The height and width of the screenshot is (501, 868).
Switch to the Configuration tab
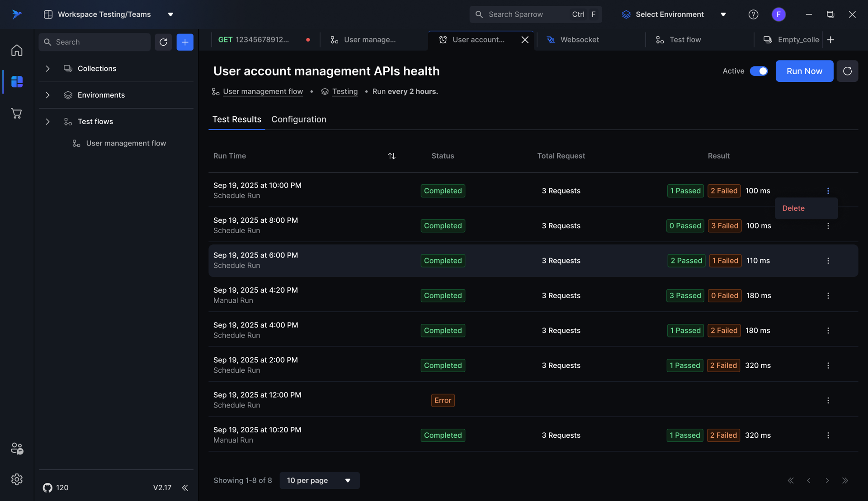pyautogui.click(x=298, y=120)
